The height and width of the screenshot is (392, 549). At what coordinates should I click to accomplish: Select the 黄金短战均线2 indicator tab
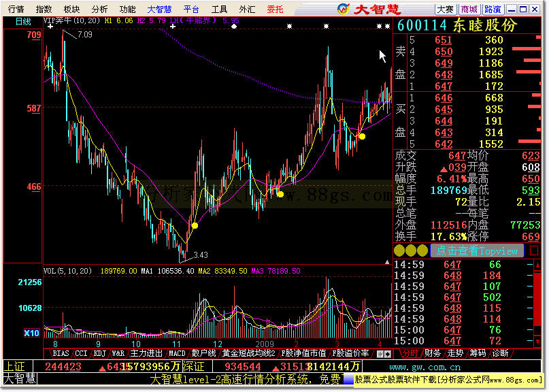tap(248, 353)
